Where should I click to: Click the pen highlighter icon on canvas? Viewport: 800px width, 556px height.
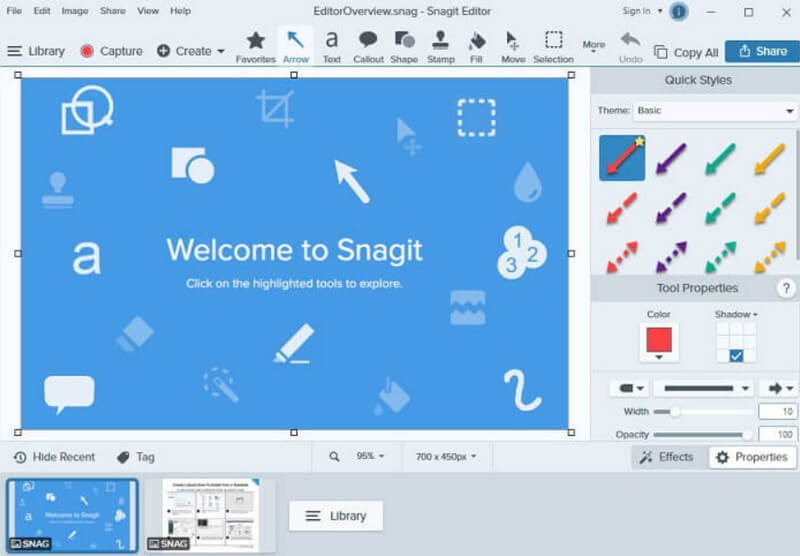coord(294,343)
